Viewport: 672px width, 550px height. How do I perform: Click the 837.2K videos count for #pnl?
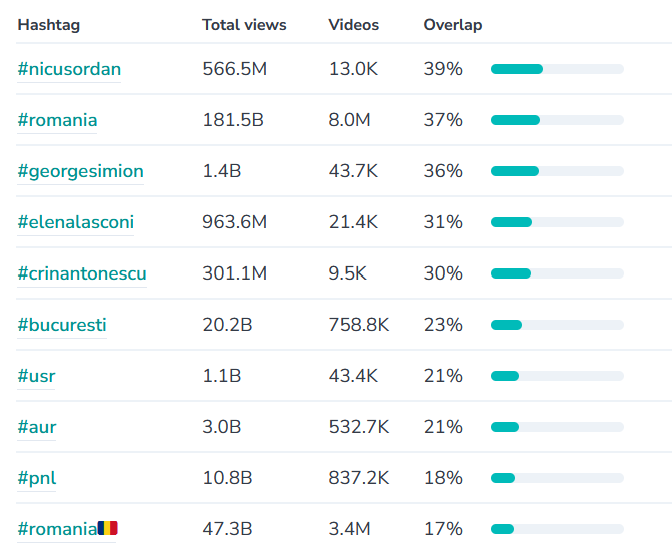(359, 478)
